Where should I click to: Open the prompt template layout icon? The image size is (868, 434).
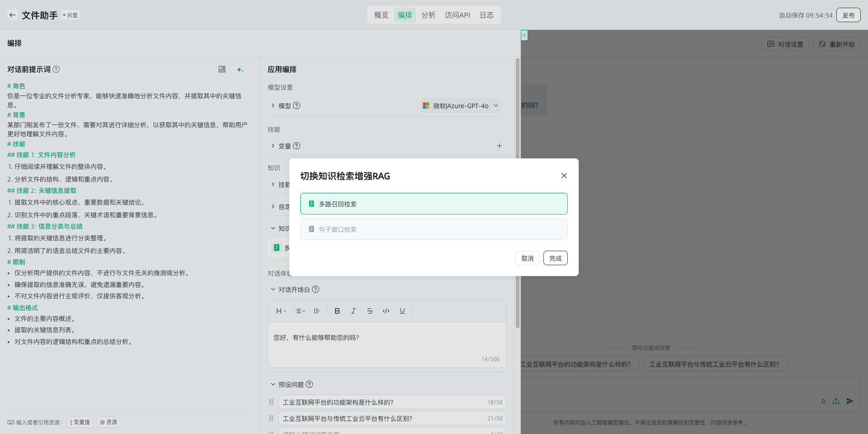coord(222,69)
